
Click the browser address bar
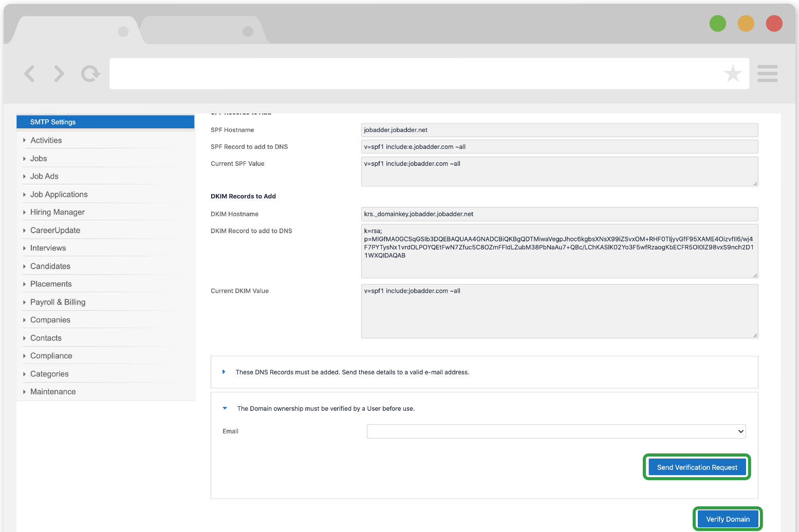(x=411, y=73)
